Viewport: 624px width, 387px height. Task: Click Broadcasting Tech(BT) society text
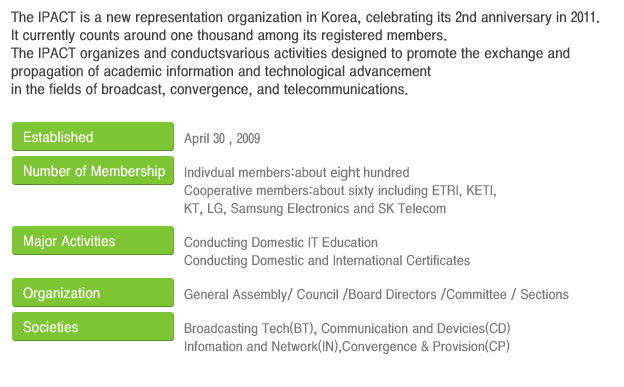(250, 328)
